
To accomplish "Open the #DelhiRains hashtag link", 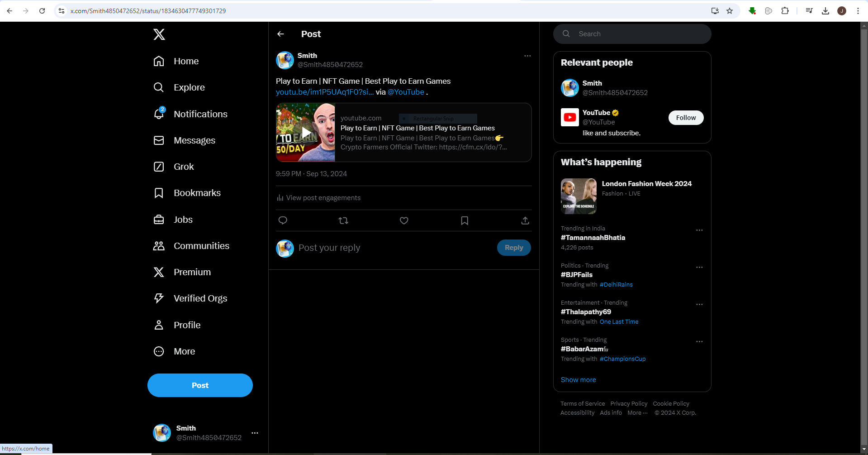I will point(616,285).
